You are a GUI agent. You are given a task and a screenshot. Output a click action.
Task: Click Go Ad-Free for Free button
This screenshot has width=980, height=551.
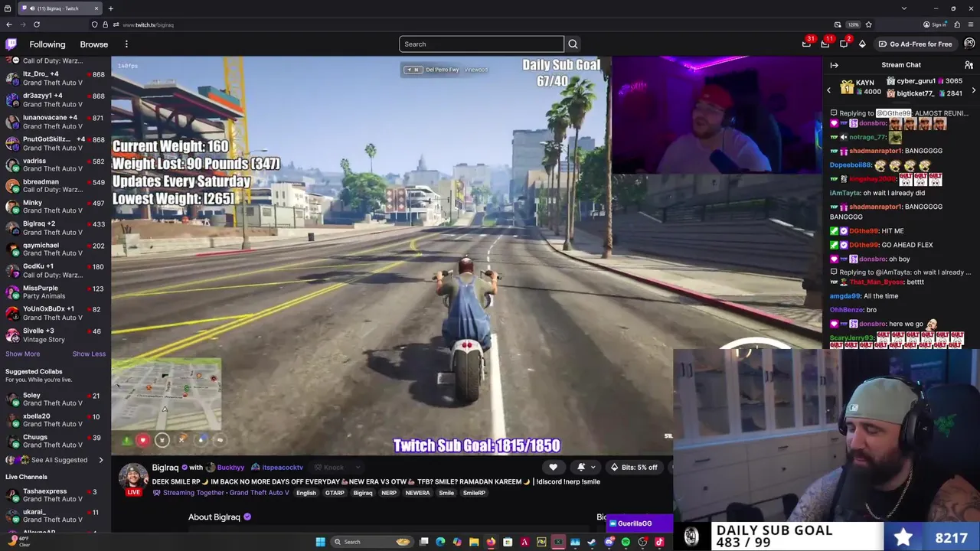click(x=915, y=44)
